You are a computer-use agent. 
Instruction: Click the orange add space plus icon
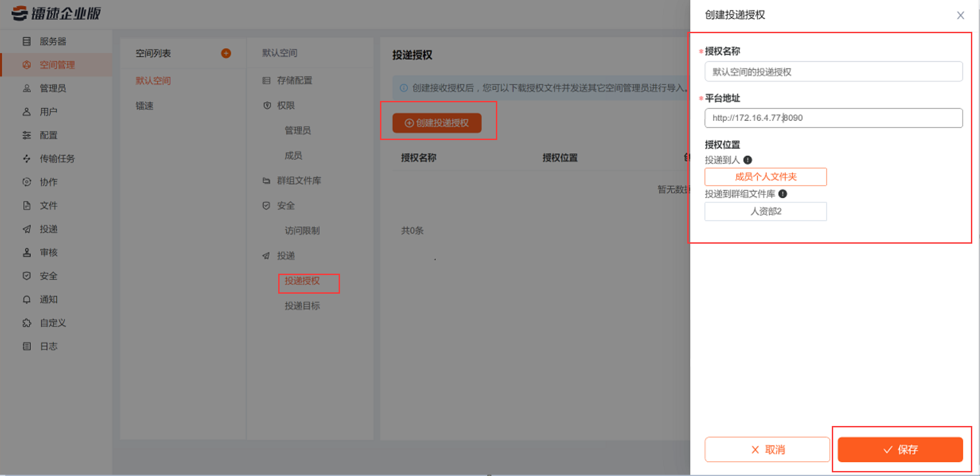click(x=226, y=54)
